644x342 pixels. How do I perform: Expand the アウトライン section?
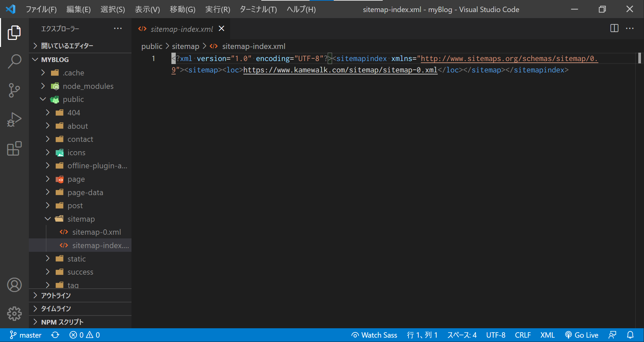(80, 295)
